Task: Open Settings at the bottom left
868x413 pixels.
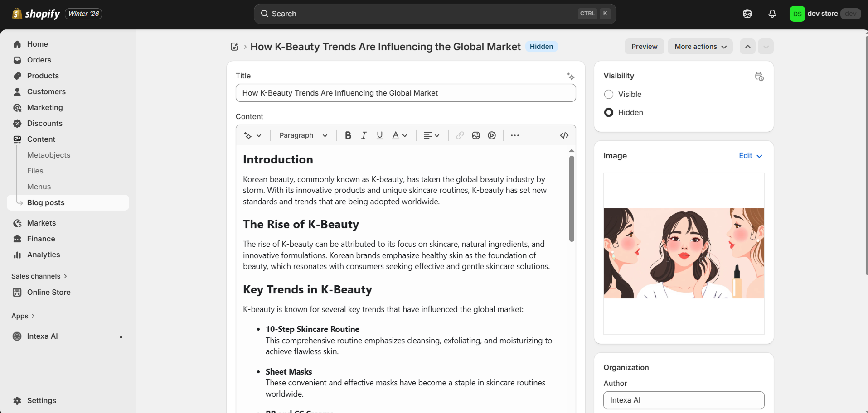Action: [x=41, y=400]
